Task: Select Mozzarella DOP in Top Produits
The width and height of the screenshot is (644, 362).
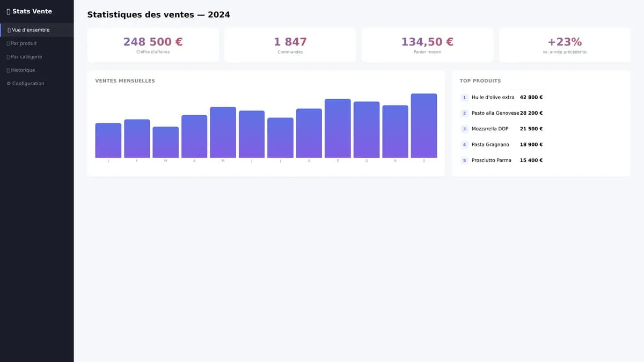Action: 489,128
